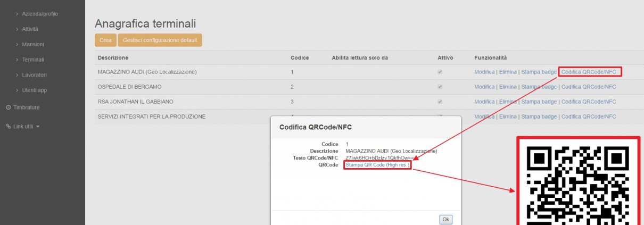Click the Crea button

(x=105, y=40)
